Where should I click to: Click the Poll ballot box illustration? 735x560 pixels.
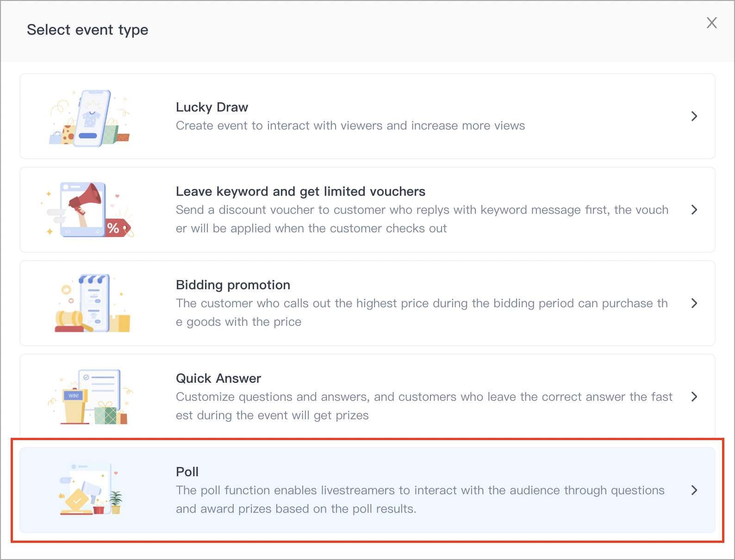91,489
